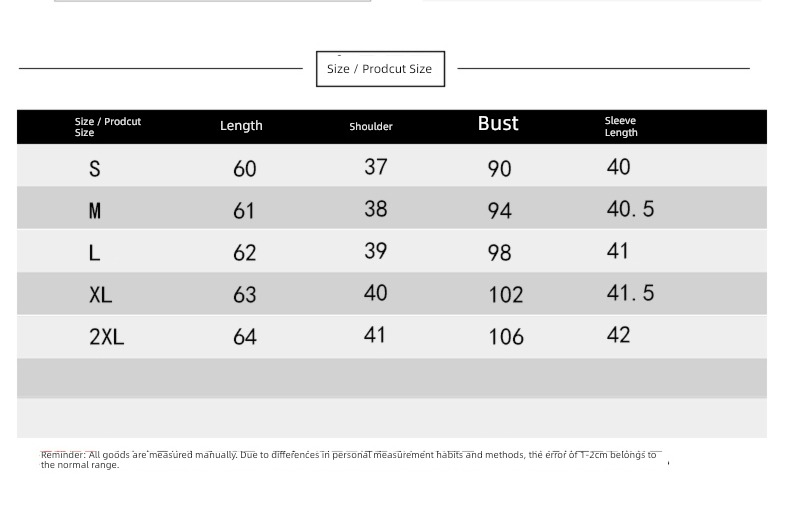The image size is (790, 513).
Task: Click the 'Reminder' measurement note text
Action: coord(349,460)
